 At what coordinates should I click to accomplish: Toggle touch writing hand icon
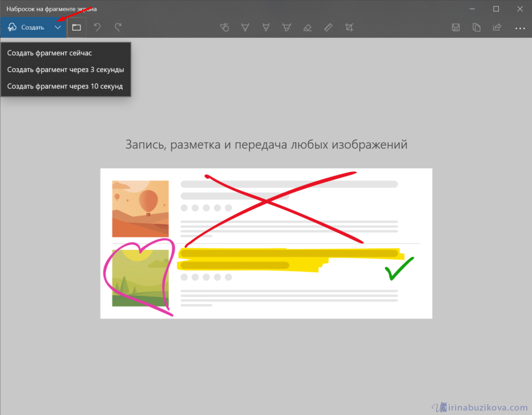coord(224,27)
